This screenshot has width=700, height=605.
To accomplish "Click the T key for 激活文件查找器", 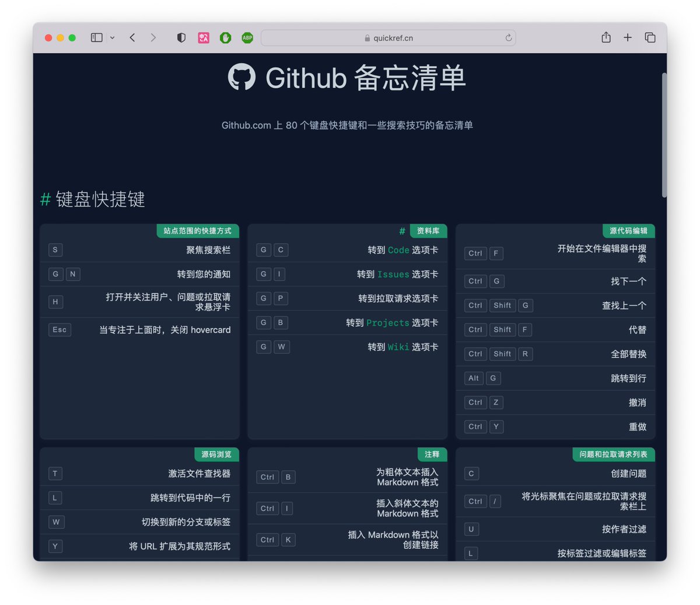I will (55, 474).
